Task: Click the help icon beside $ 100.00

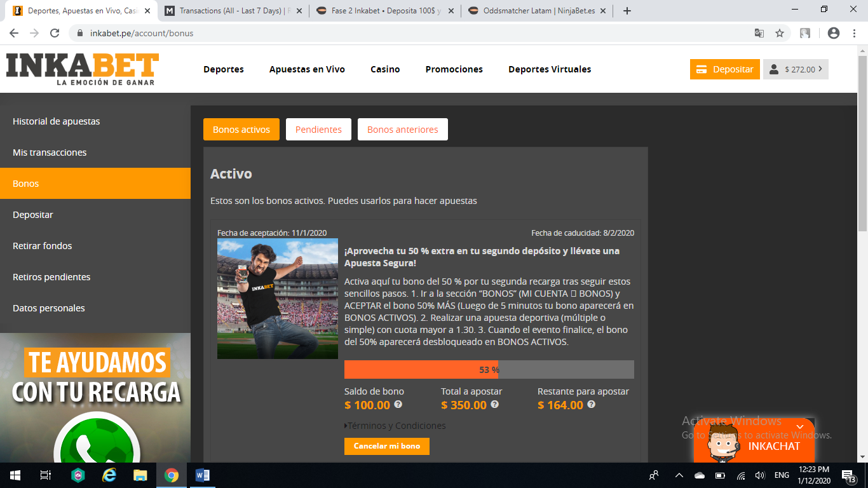Action: pyautogui.click(x=398, y=404)
